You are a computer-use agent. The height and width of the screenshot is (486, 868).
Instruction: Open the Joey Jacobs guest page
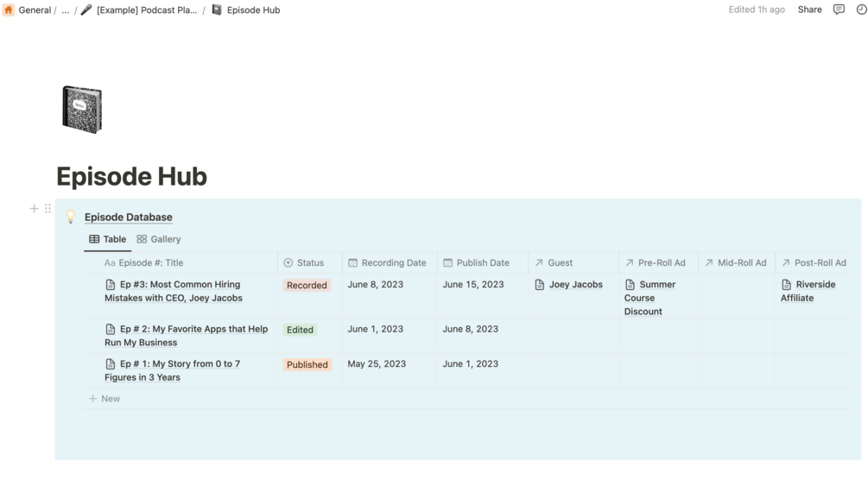pos(575,284)
